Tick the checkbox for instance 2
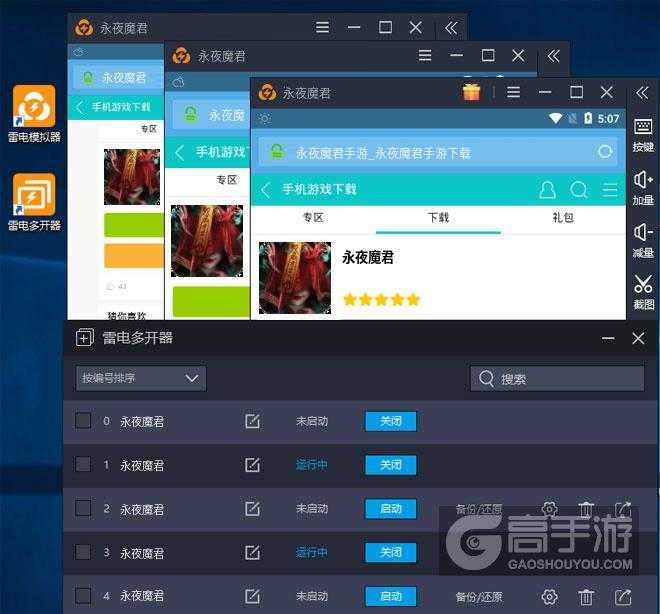 83,509
